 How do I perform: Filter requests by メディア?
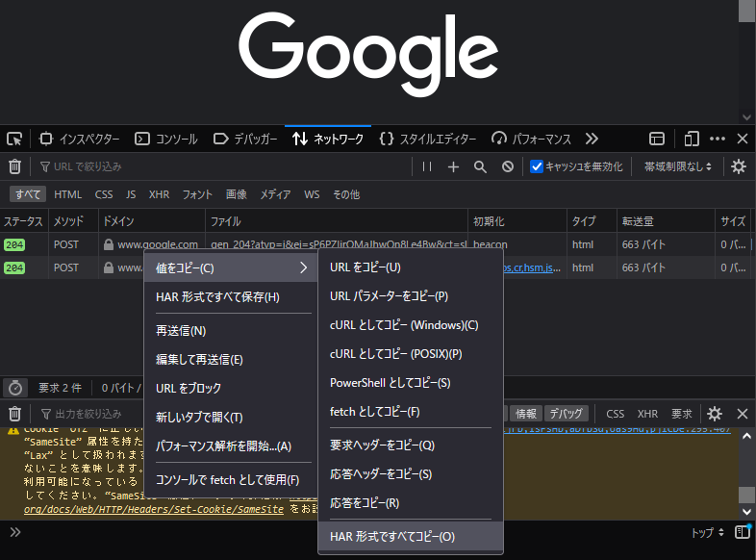click(275, 194)
